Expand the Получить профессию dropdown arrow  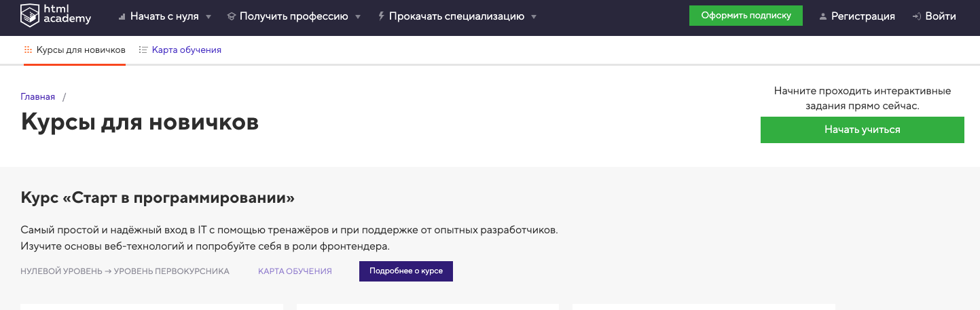[x=357, y=16]
